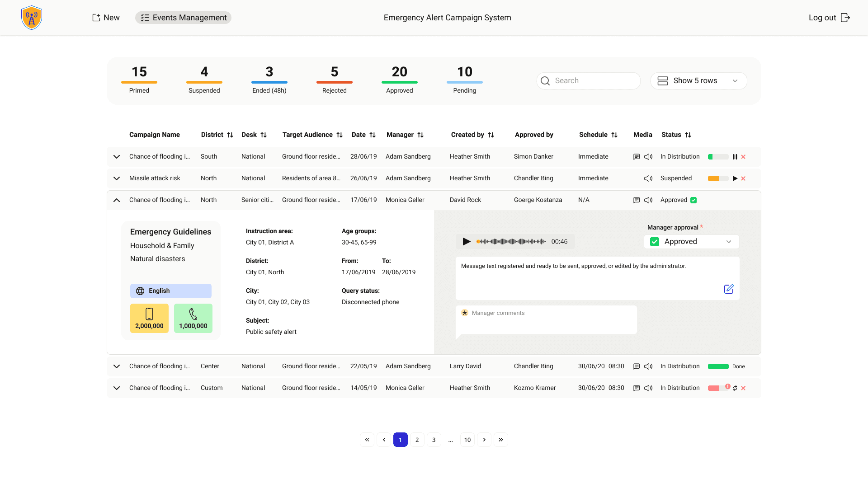Cancel the Missile attack risk campaign
The image size is (868, 488).
[x=744, y=178]
